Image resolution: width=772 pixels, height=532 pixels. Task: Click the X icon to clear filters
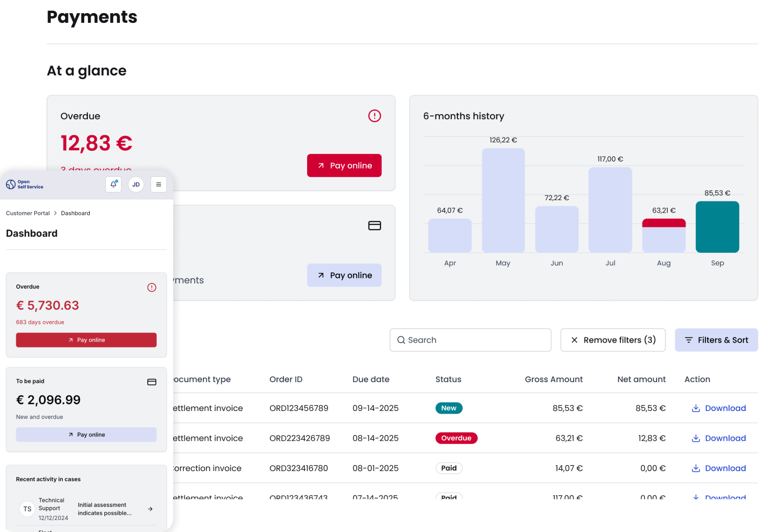point(575,340)
